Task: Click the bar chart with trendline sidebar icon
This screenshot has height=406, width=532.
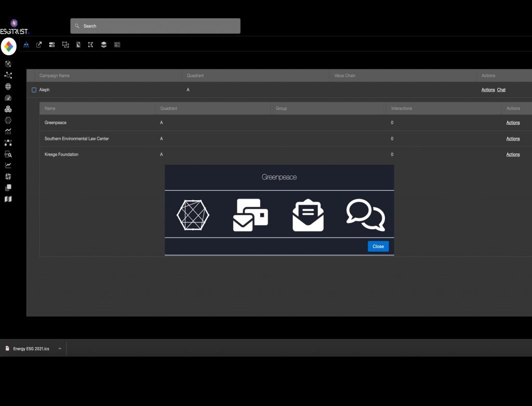Action: pos(8,132)
